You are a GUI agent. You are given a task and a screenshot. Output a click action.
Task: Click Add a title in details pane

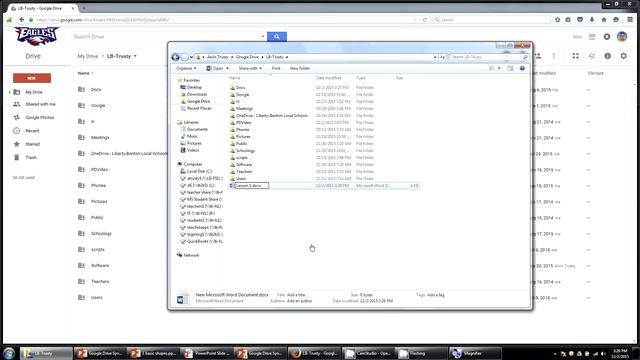tap(296, 295)
